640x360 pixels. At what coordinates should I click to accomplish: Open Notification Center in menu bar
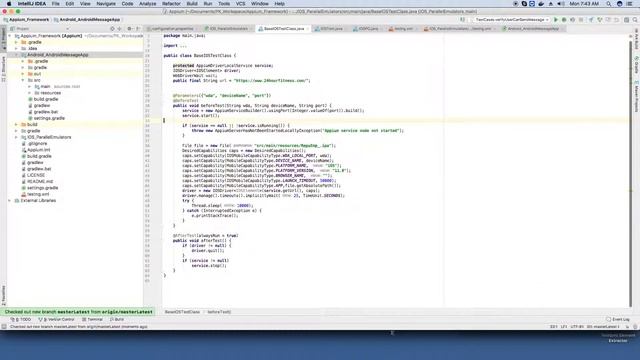pos(630,4)
